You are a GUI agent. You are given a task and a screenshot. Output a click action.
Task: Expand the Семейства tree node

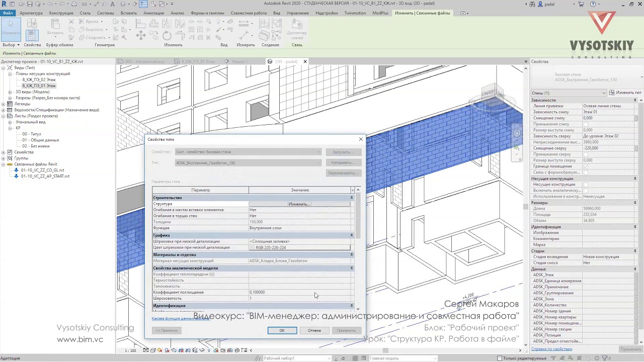[4, 152]
